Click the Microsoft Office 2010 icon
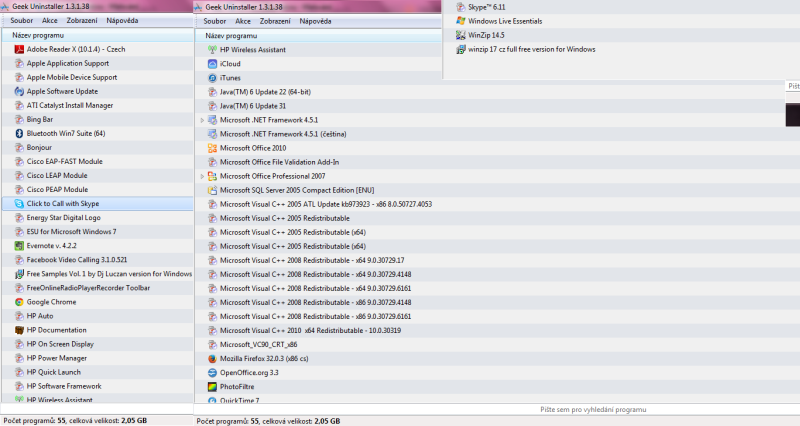The width and height of the screenshot is (800, 426). point(212,148)
